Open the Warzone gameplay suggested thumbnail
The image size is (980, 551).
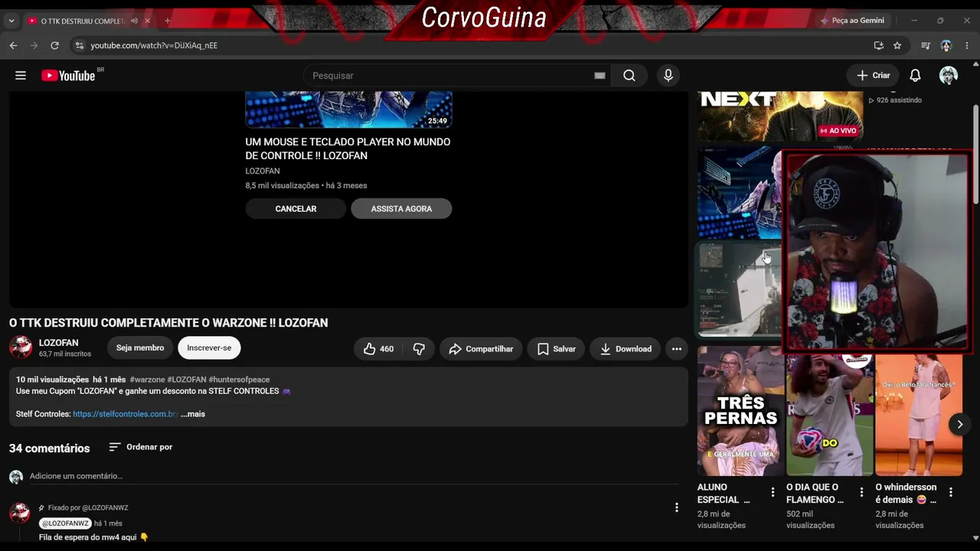pyautogui.click(x=740, y=289)
